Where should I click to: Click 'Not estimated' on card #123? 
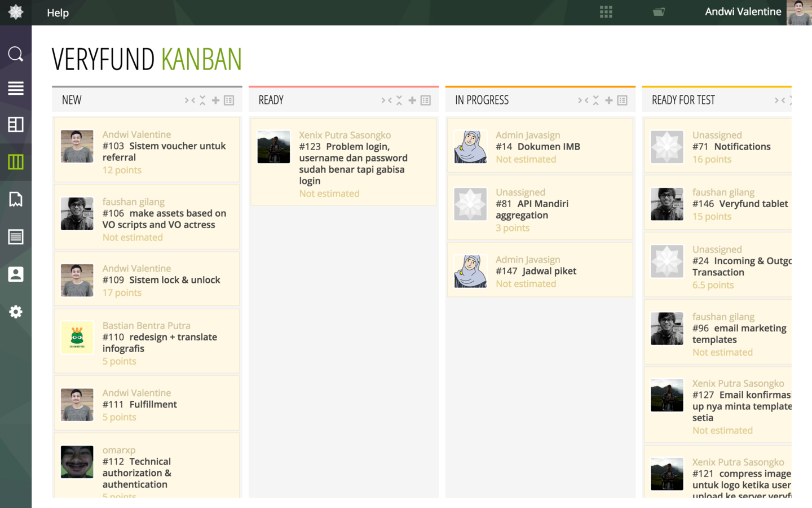click(329, 194)
